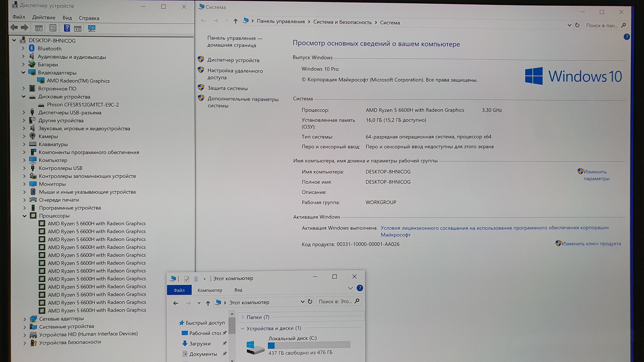Open the Действие menu
Viewport: 644px width, 362px height.
click(43, 18)
